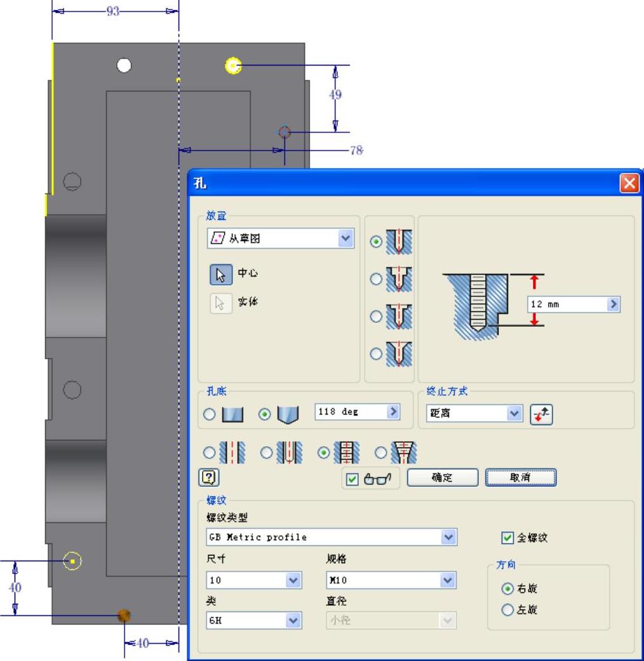The image size is (644, 661).
Task: Click the 93 dimension text
Action: (113, 11)
